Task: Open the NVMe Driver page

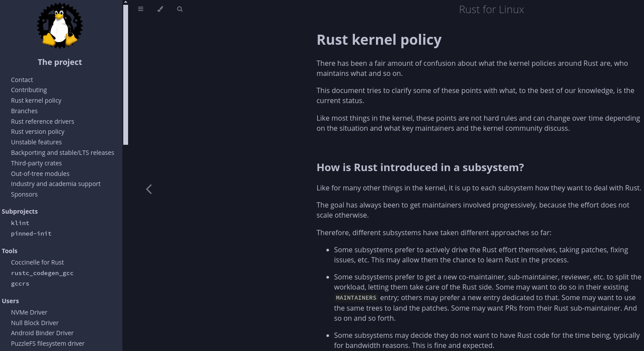Action: pyautogui.click(x=29, y=312)
